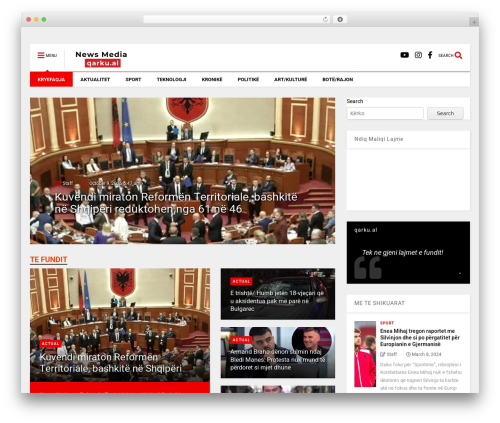Viewport: 500px width, 423px height.
Task: Click Actual tag on Kuvendi card
Action: coord(50,343)
